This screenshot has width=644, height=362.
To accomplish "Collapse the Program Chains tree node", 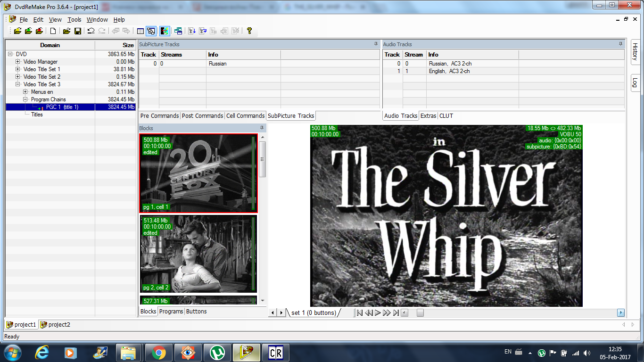I will [25, 99].
